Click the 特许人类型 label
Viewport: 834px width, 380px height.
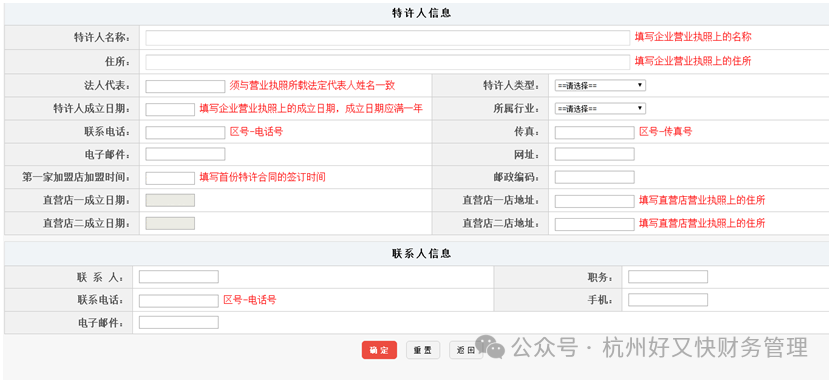pyautogui.click(x=511, y=85)
